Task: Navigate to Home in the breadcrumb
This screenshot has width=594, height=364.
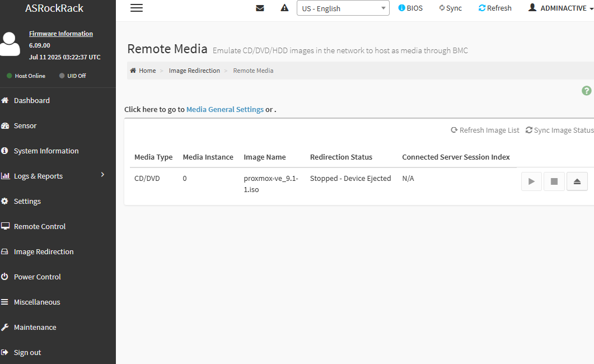Action: pyautogui.click(x=147, y=71)
